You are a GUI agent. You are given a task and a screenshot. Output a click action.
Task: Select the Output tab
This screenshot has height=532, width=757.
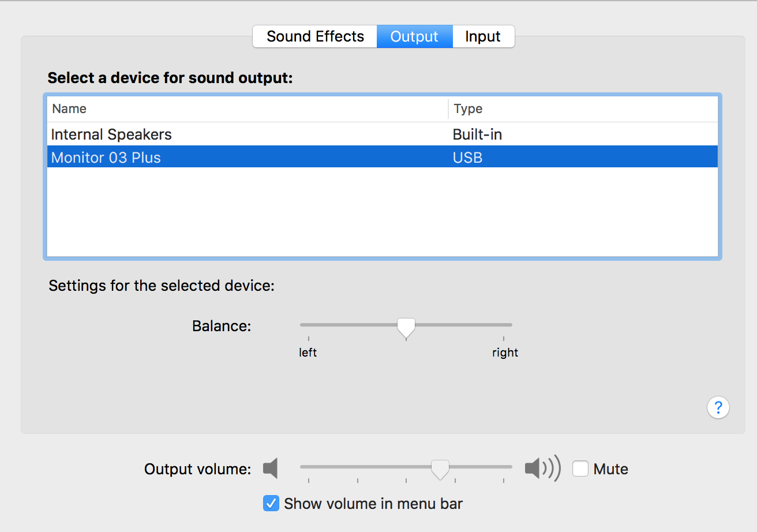coord(414,37)
